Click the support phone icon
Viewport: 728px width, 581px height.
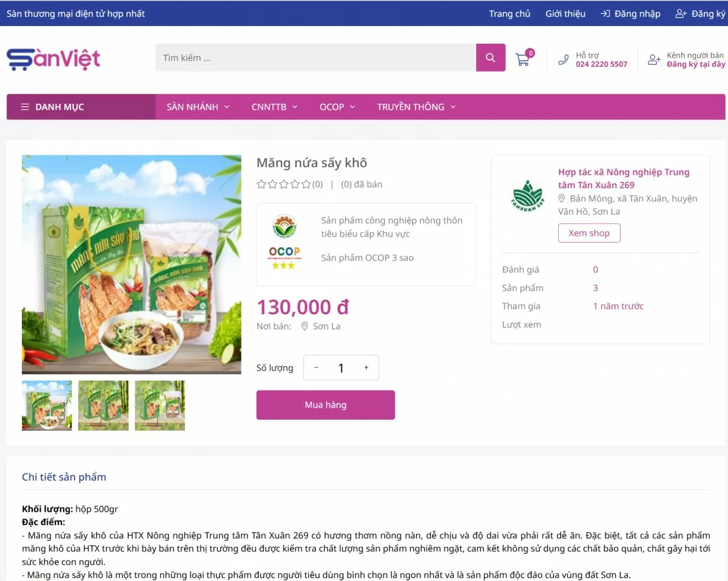(564, 59)
